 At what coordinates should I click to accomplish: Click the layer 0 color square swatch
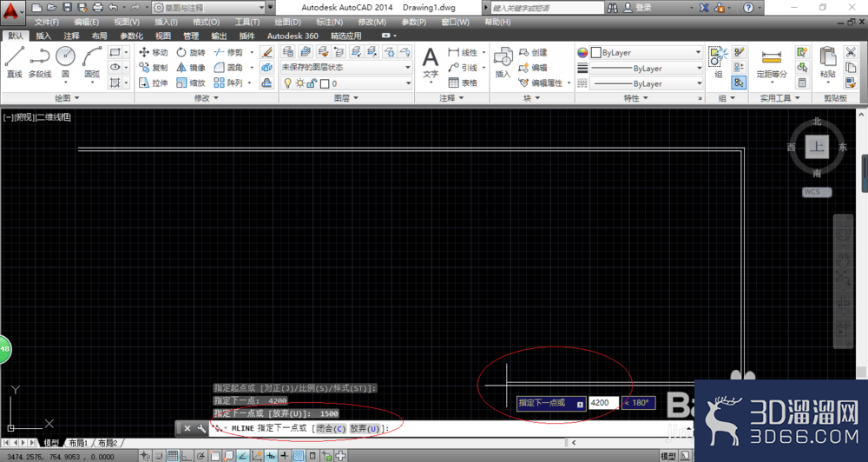pyautogui.click(x=325, y=83)
